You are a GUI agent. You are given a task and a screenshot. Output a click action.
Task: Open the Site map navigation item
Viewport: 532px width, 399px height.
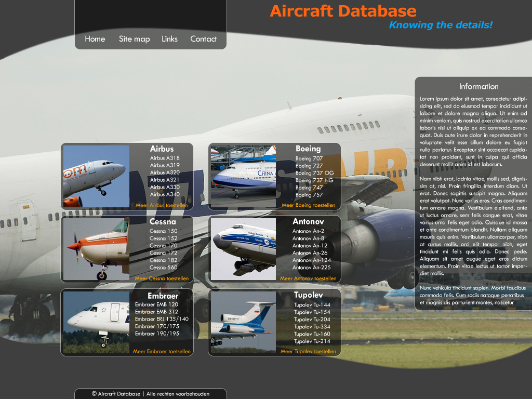[134, 39]
